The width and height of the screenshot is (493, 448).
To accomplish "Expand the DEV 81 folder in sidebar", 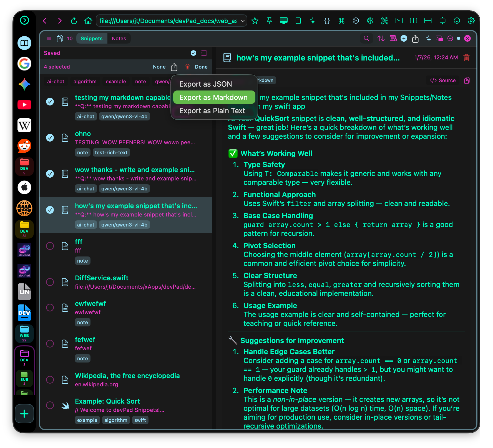I will [24, 229].
